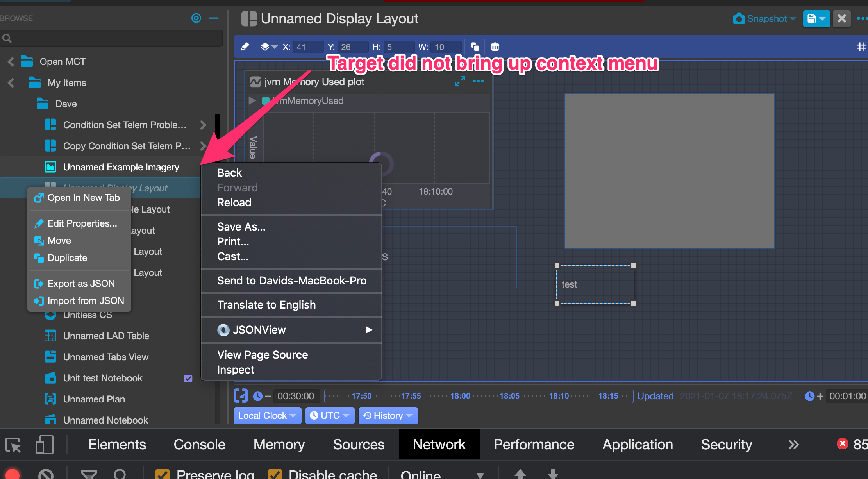This screenshot has width=868, height=479.
Task: Uncheck the Unit test Notebook selection checkbox
Action: pos(188,378)
